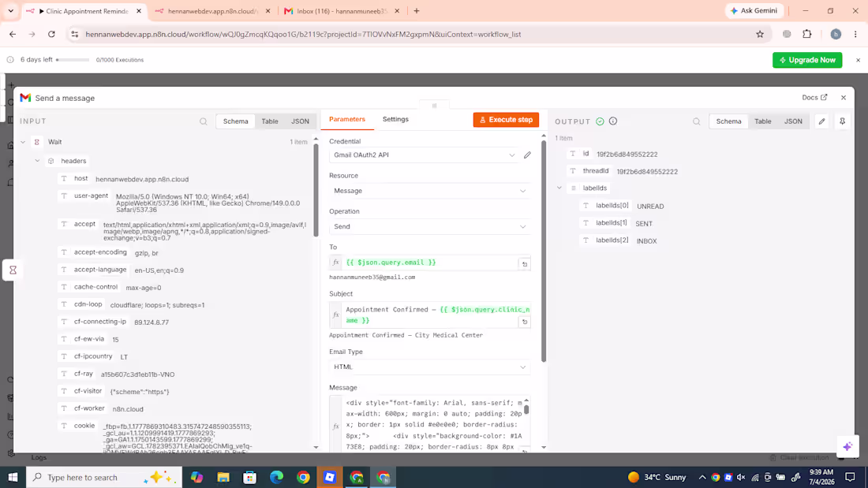Search the output panel data
The width and height of the screenshot is (868, 488).
[x=697, y=121]
